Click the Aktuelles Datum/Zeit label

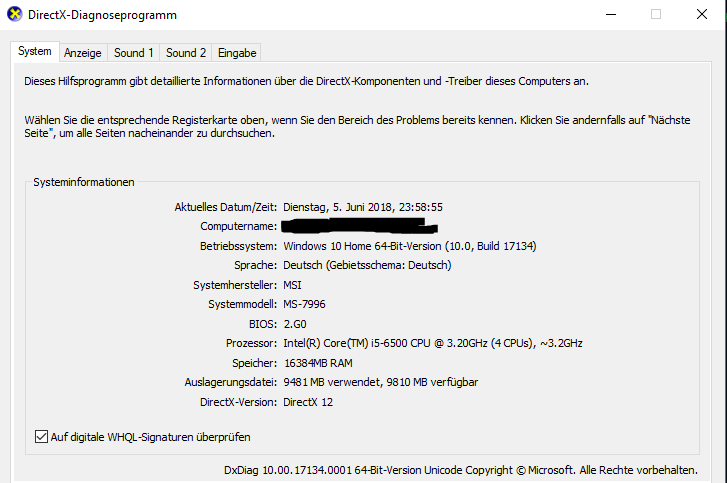click(x=226, y=207)
